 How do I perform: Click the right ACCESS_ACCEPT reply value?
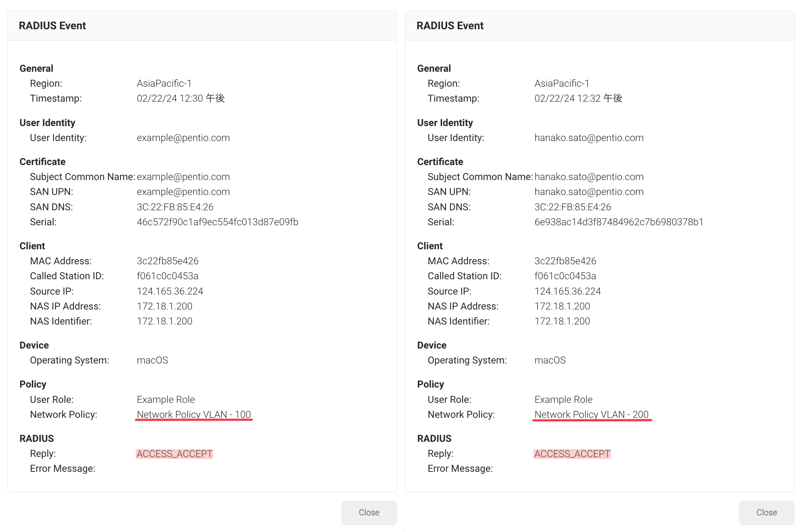pos(572,454)
